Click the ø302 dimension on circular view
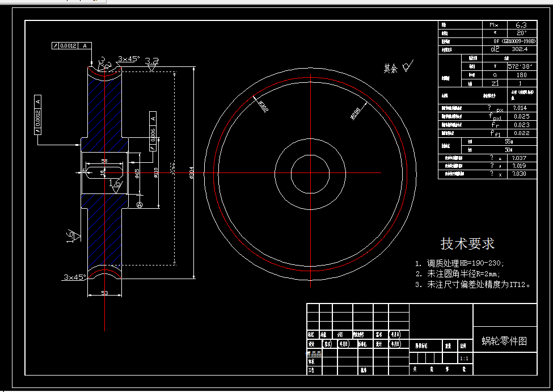The image size is (553, 392). point(263,106)
